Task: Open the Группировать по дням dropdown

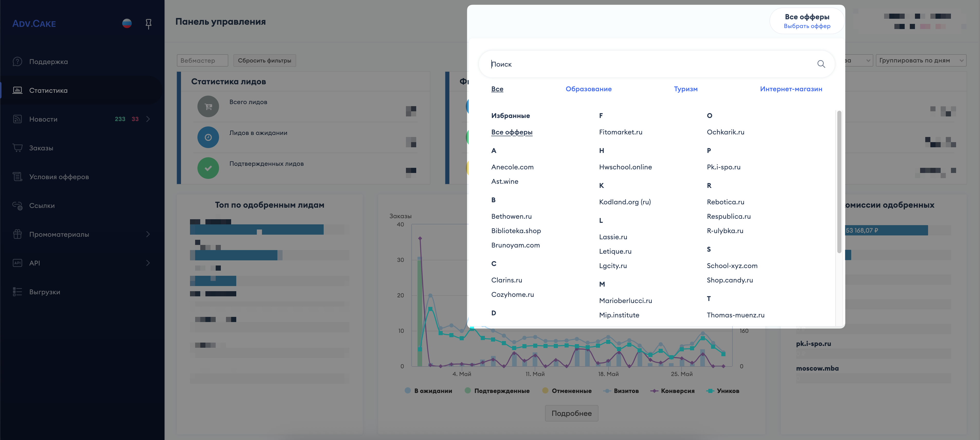Action: 921,60
